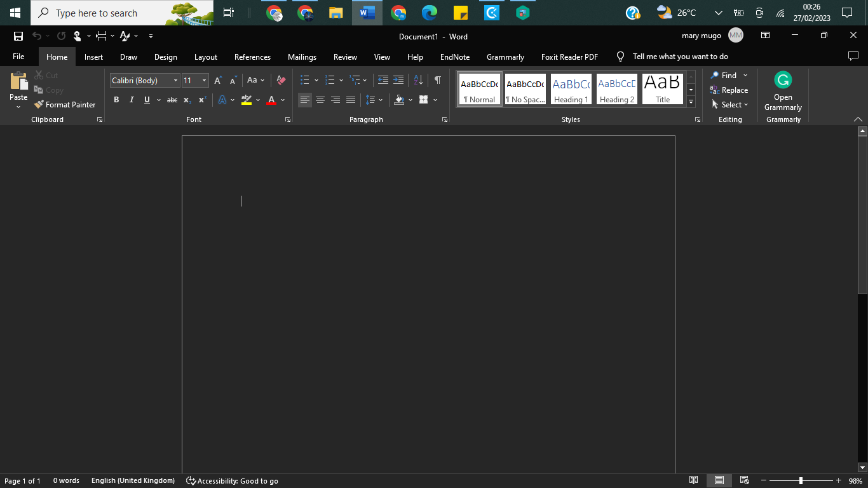Screen dimensions: 868x488
Task: Toggle Italic formatting
Action: 132,100
